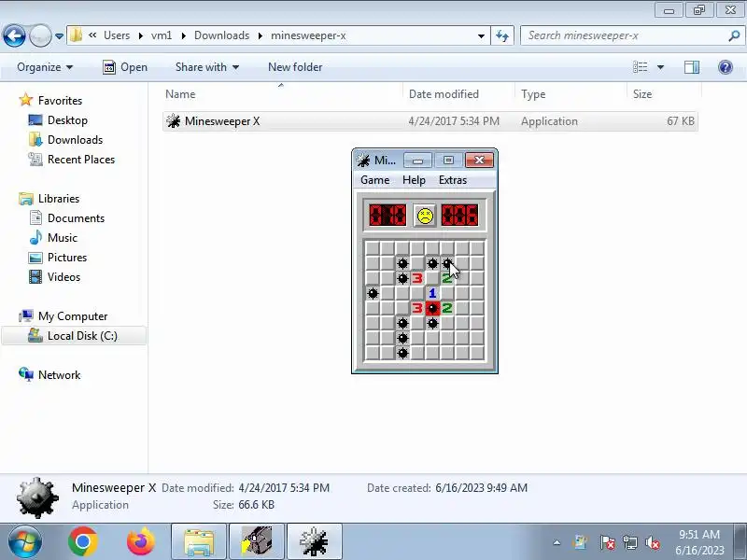Click the minesweeper-x breadcrumb segment

[308, 35]
